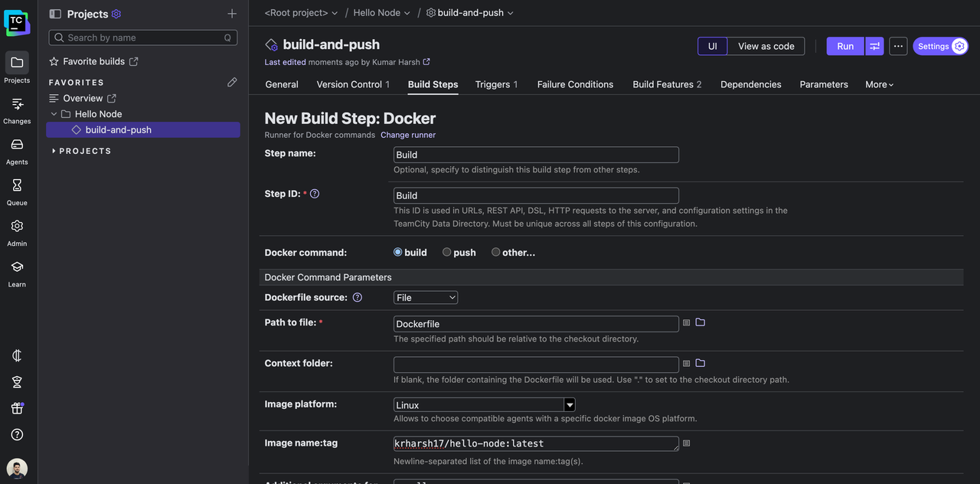Click the Step name input field
This screenshot has height=484, width=980.
[536, 155]
